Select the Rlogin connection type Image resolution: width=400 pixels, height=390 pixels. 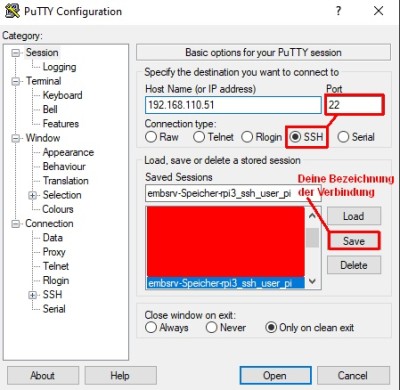[262, 137]
